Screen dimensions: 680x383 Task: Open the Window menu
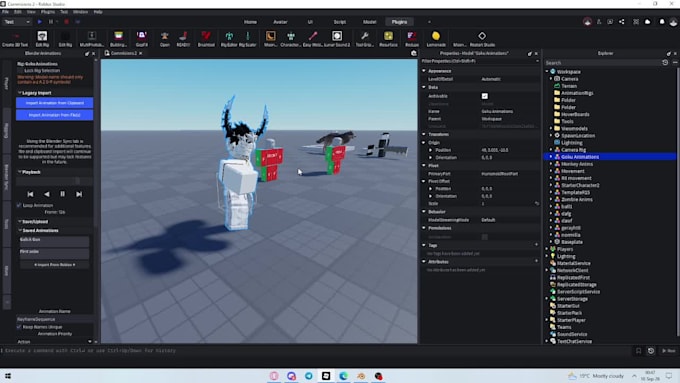[80, 12]
